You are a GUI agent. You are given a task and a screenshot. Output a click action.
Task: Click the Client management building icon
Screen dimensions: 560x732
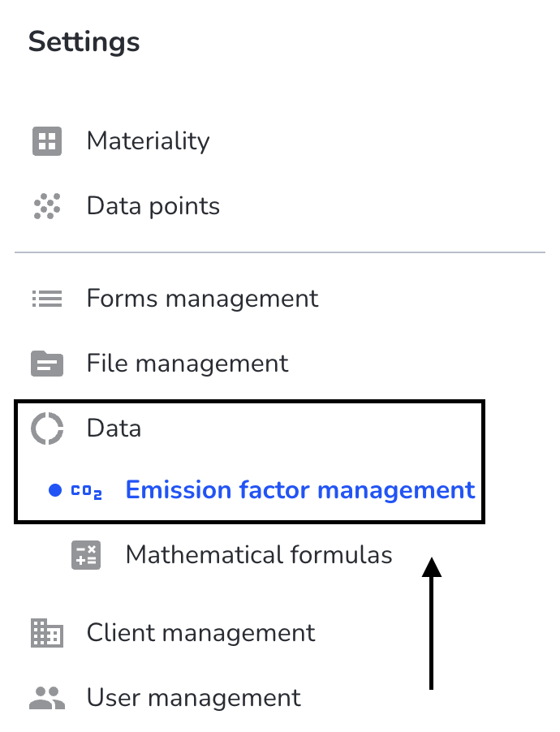click(x=47, y=633)
